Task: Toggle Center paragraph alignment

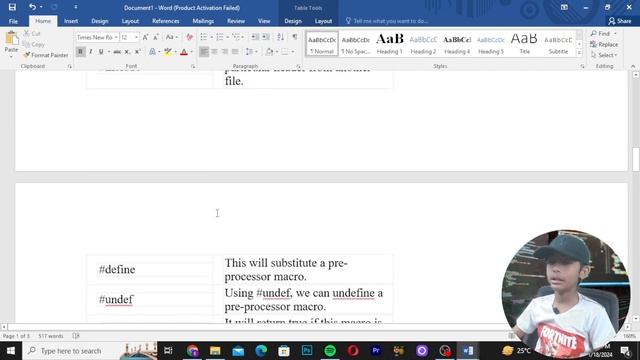Action: click(214, 52)
